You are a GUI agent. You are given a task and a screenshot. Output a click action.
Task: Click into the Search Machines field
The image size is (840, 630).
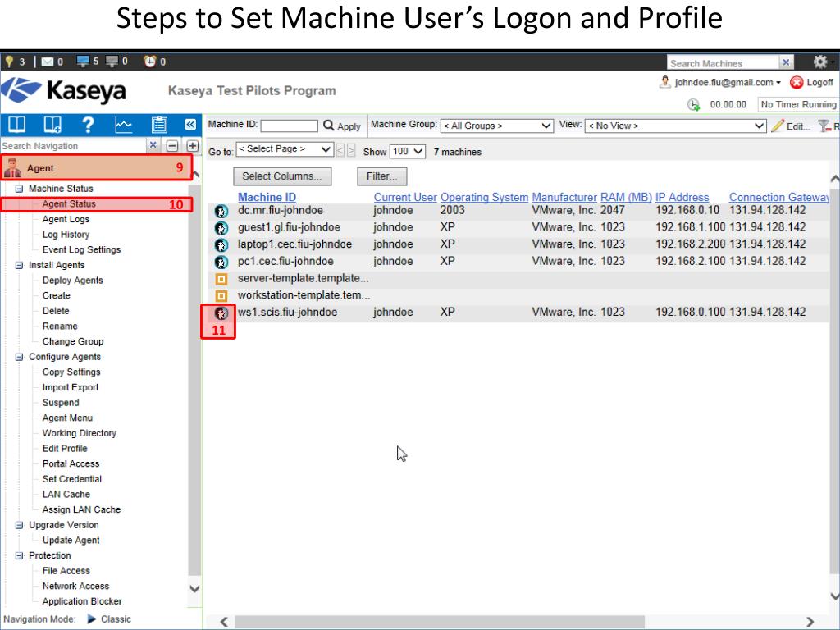click(720, 63)
